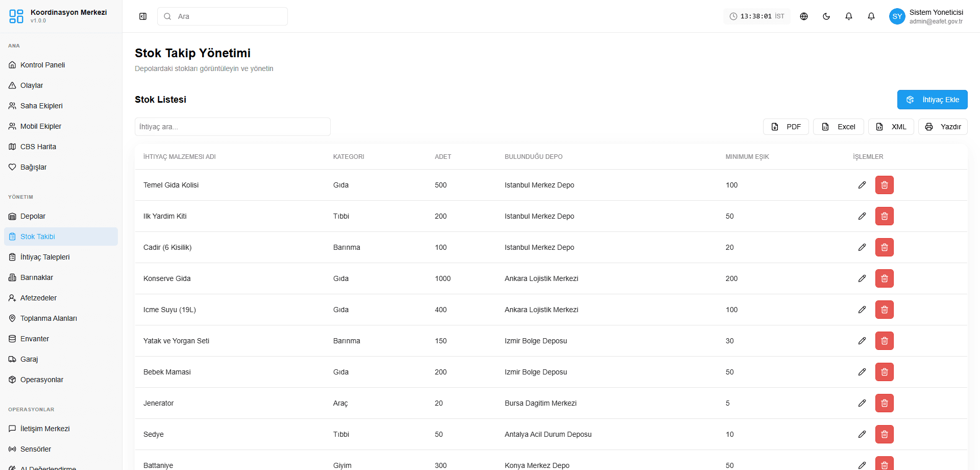Viewport: 980px width, 470px height.
Task: Export the stock list as XML
Action: [x=891, y=127]
